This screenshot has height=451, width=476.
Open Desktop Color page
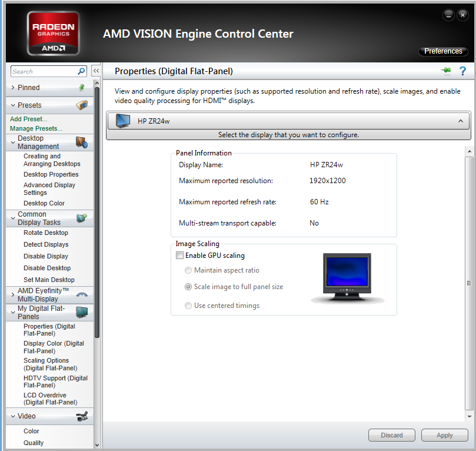coord(44,203)
